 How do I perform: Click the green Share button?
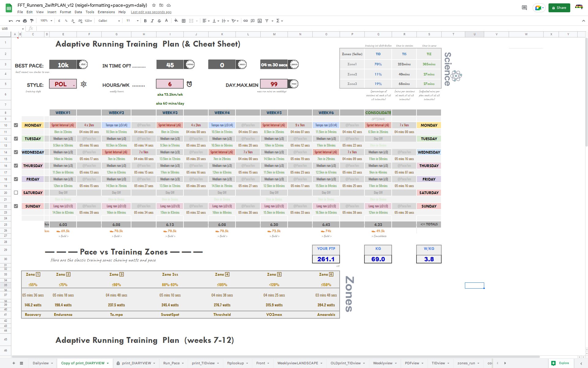click(559, 8)
